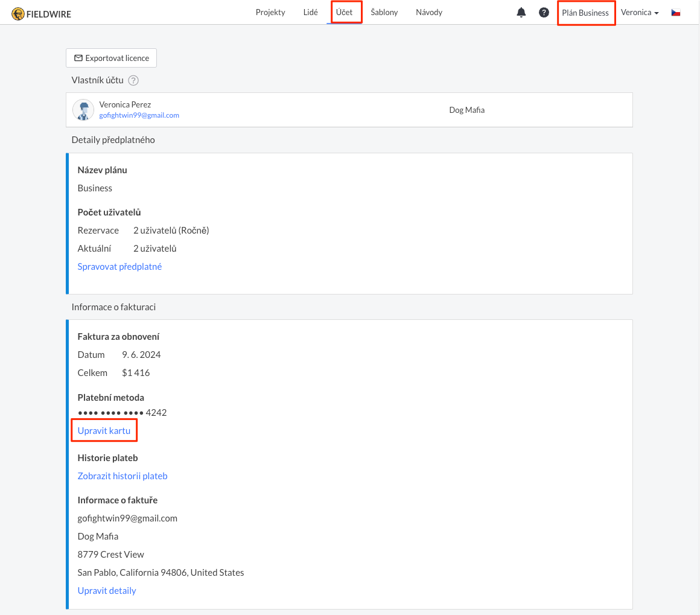This screenshot has width=700, height=615.
Task: Click the masked card number ending 4242
Action: tap(122, 413)
